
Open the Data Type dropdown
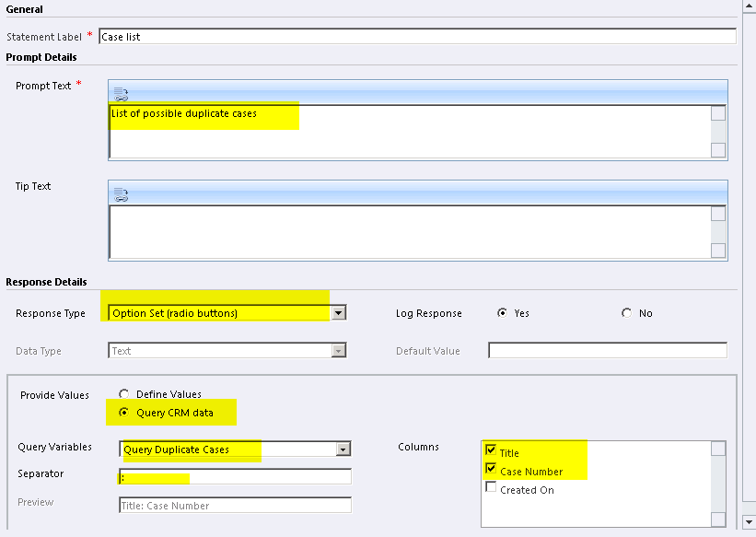[x=339, y=350]
